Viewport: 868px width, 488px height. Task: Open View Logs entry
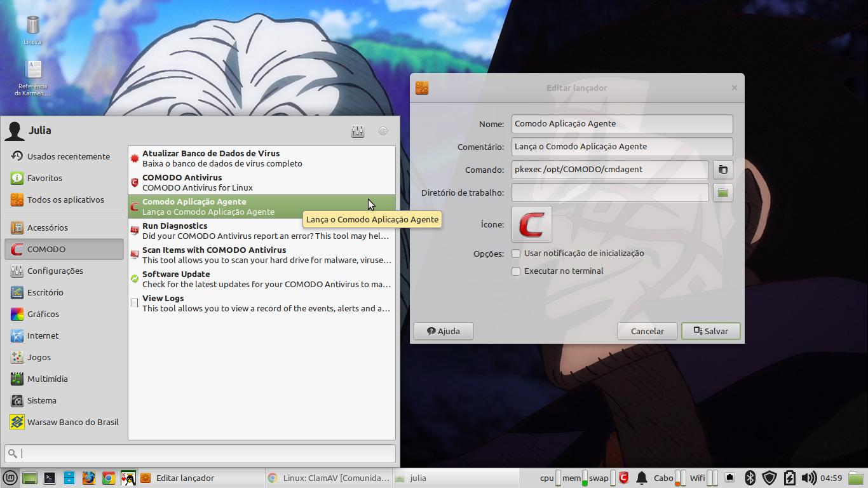pyautogui.click(x=262, y=303)
